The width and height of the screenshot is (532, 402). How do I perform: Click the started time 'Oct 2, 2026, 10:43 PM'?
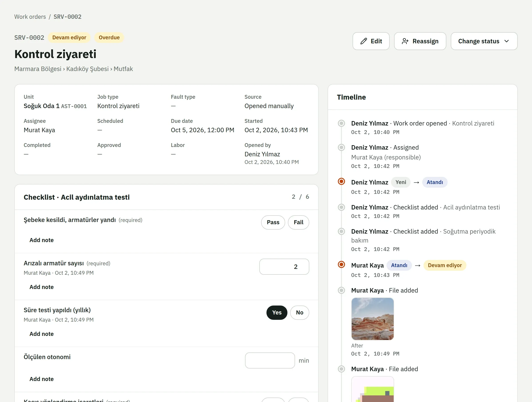(276, 130)
